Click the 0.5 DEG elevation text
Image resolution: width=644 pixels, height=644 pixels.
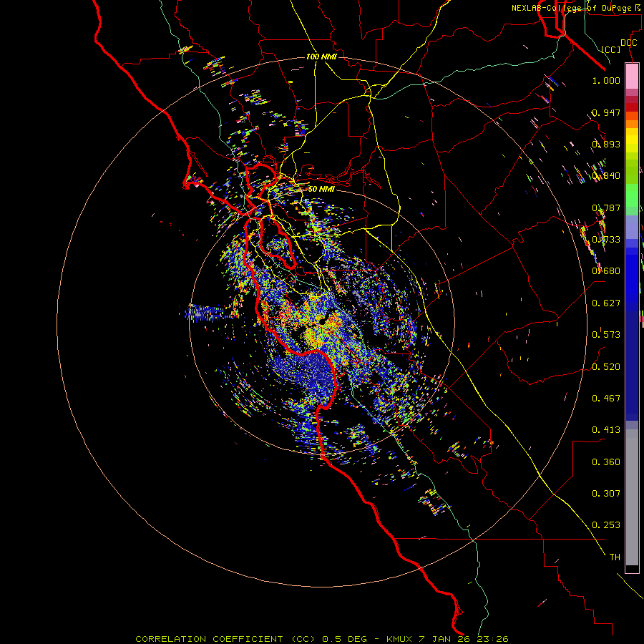pos(344,639)
